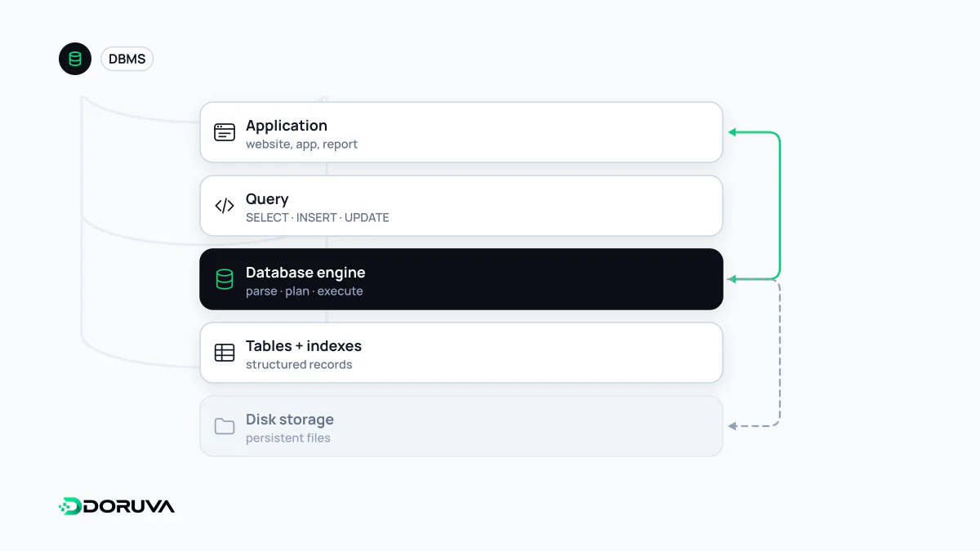Click the "SELECT · INSERT · UPDATE" text

(x=318, y=218)
